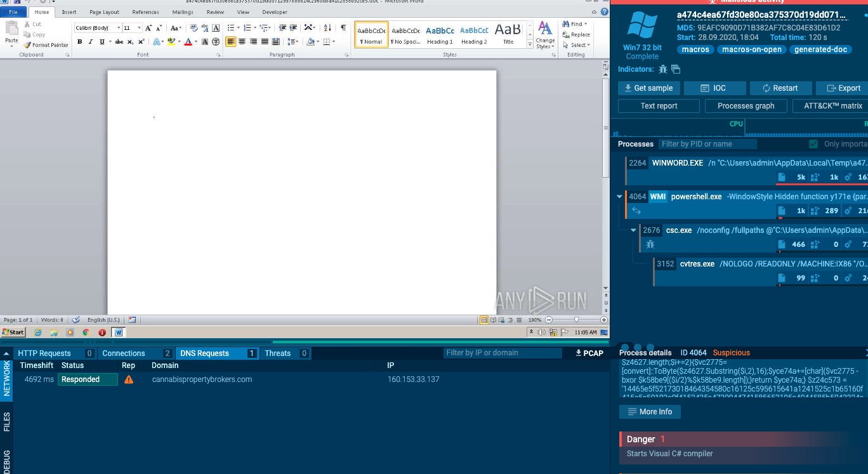The image size is (868, 474).
Task: Open text highlight color dropdown arrow
Action: tap(180, 42)
